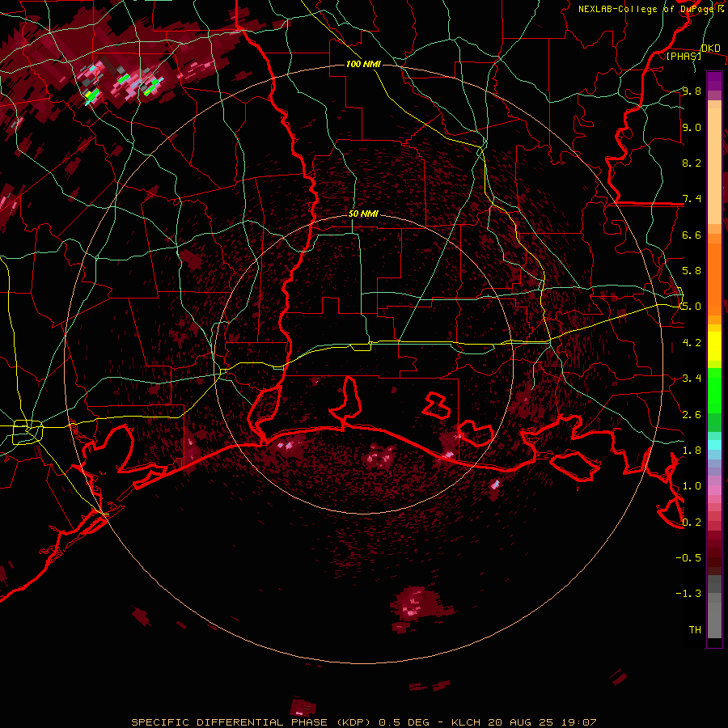This screenshot has height=728, width=728.
Task: Pick the yellow segment of the color bar
Action: click(714, 346)
